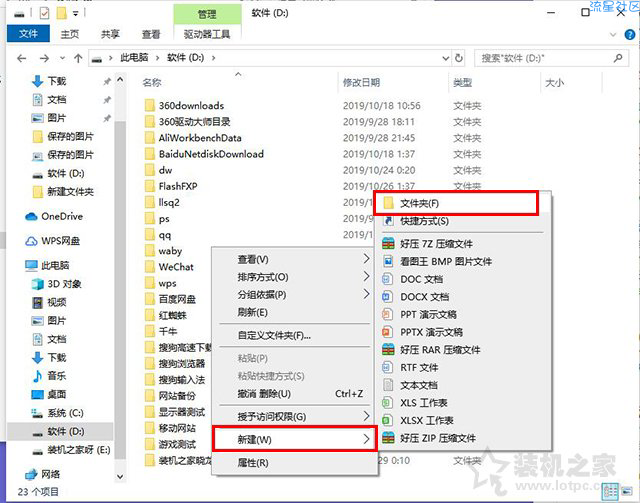Select 音乐 in the sidebar
Screen dimensions: 640x503
(49, 376)
